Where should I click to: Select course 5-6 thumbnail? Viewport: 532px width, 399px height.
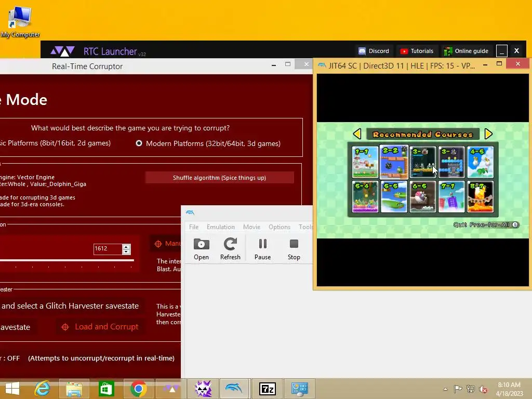[394, 196]
